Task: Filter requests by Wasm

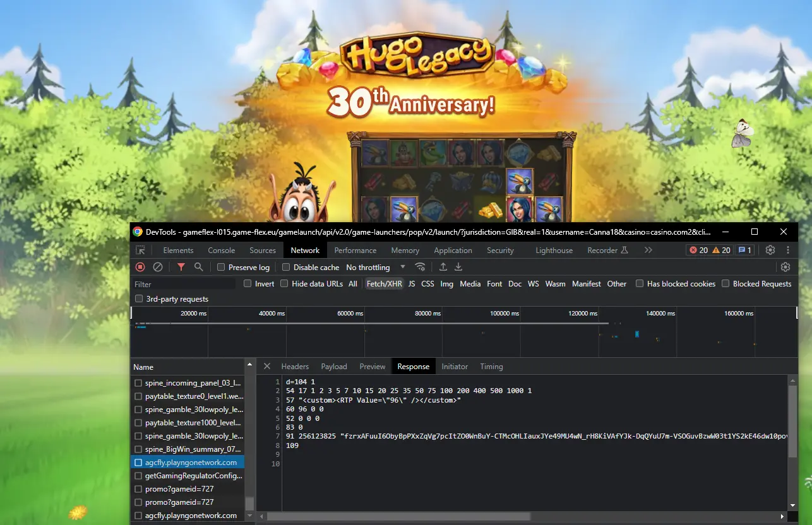Action: click(555, 284)
